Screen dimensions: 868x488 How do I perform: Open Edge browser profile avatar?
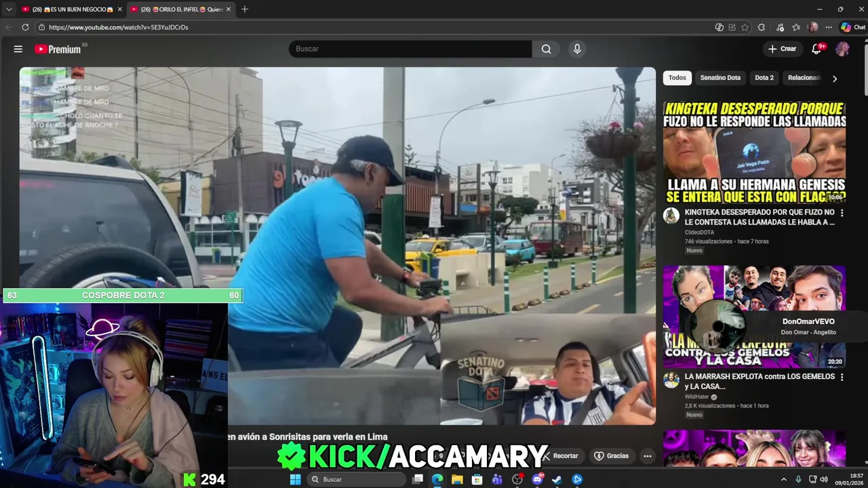click(x=813, y=27)
